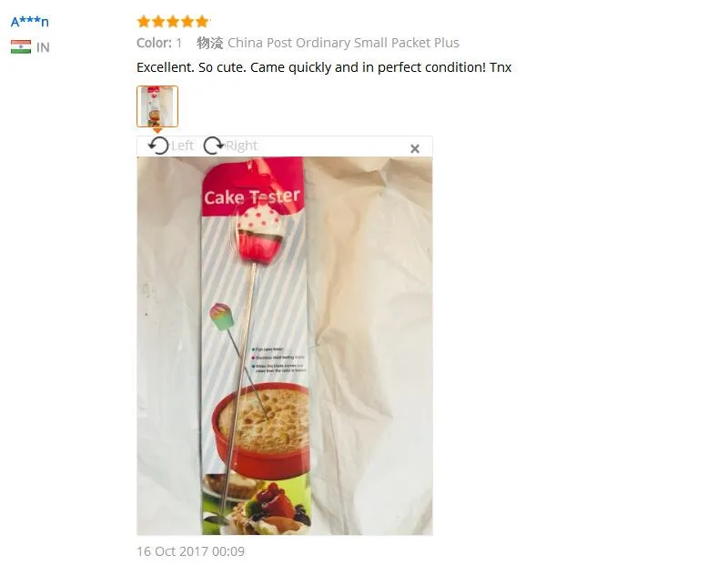728x565 pixels.
Task: Click the 16 Oct 2017 review date
Action: click(190, 551)
